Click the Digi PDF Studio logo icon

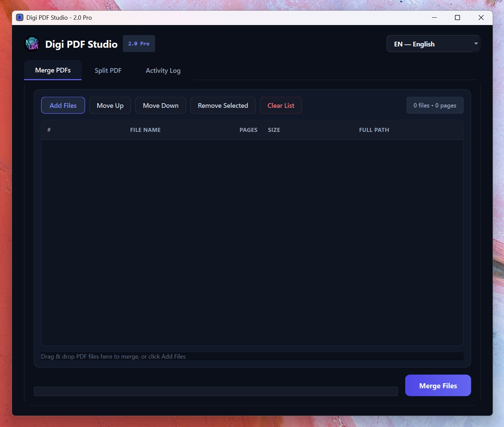[x=32, y=44]
